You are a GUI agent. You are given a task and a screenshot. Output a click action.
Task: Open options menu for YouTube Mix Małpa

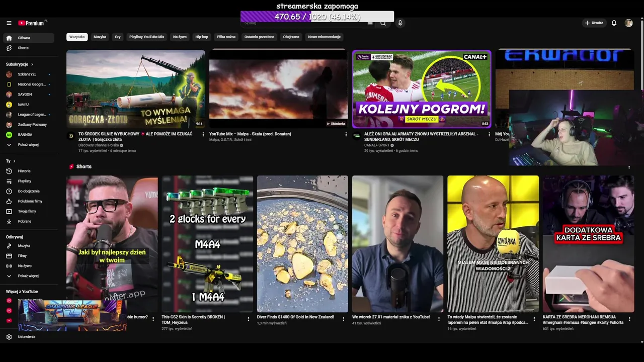[346, 134]
